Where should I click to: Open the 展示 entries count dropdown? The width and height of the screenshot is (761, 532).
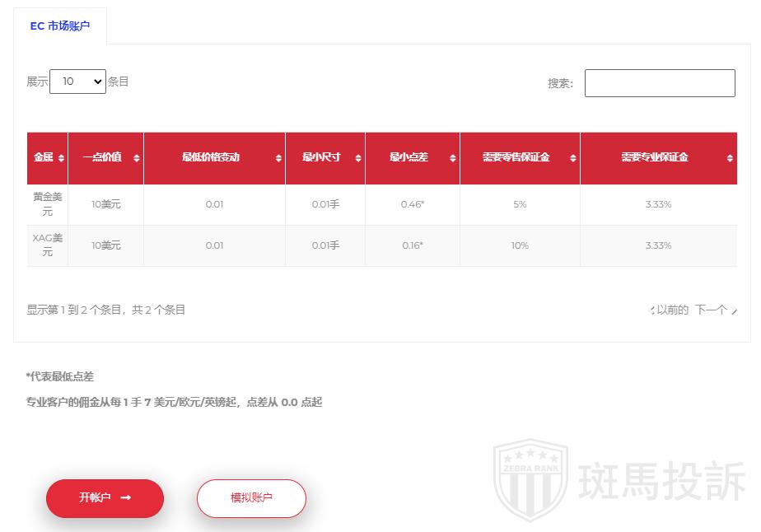coord(77,82)
